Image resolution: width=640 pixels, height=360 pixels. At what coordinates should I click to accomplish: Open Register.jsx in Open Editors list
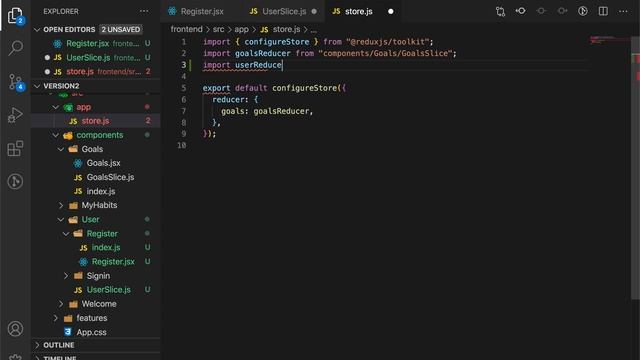click(x=96, y=43)
